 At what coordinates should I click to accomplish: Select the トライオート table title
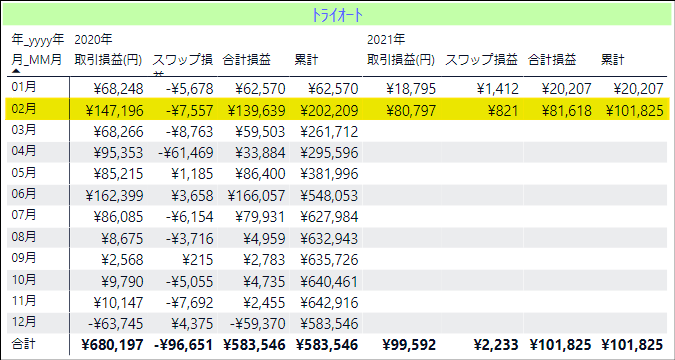point(337,16)
